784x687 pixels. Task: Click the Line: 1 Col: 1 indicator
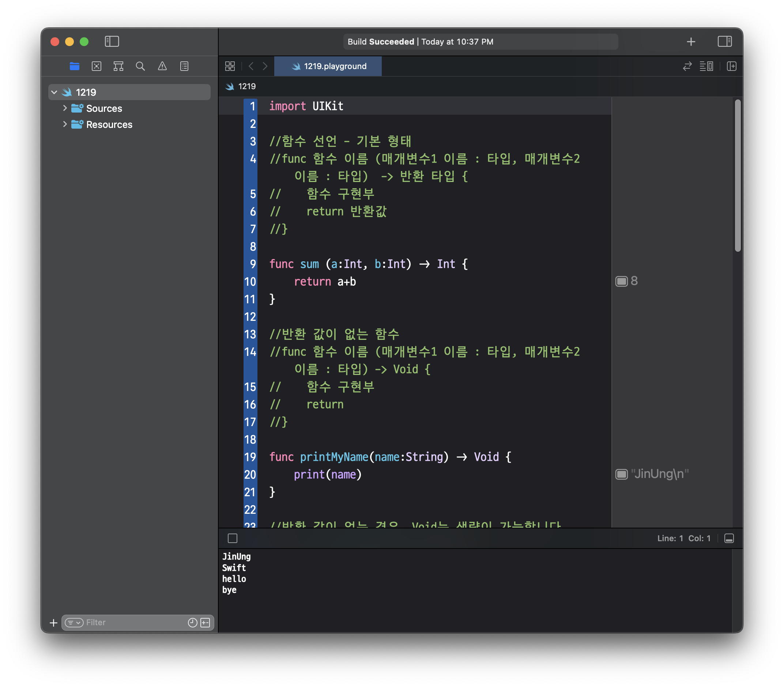click(683, 538)
